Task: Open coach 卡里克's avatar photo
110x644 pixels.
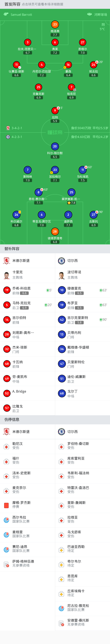Action: pyautogui.click(x=7, y=275)
